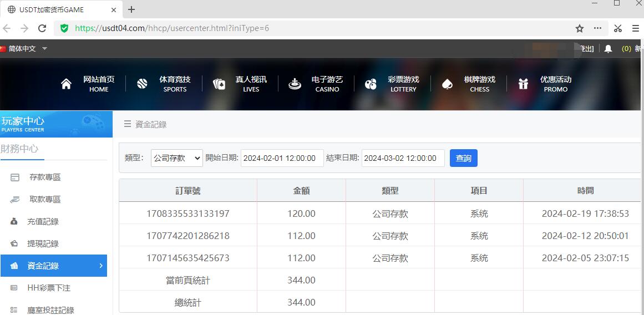Go to 取款專區 in sidebar
This screenshot has height=315, width=644.
[x=45, y=200]
